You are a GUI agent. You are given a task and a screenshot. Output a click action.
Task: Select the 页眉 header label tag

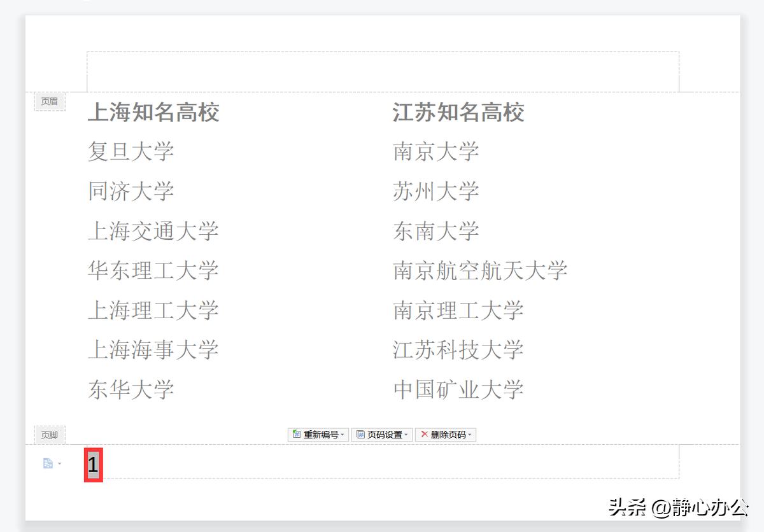point(50,101)
